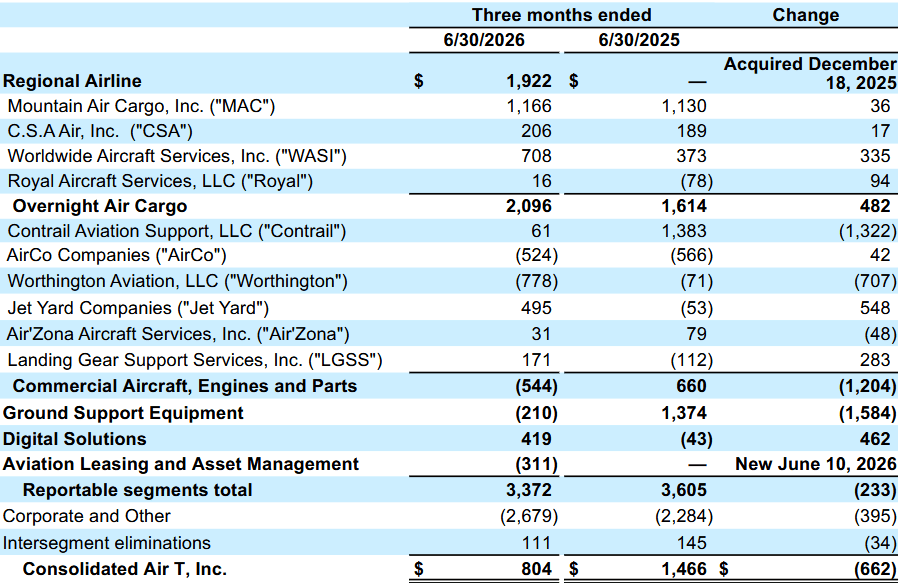Click the 6/30/2025 date column header
Image resolution: width=900 pixels, height=583 pixels.
click(639, 40)
